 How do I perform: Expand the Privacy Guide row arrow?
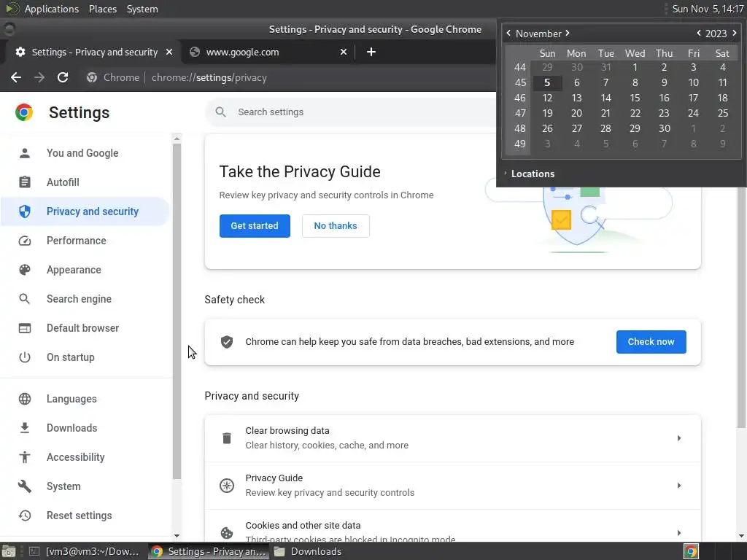tap(679, 485)
